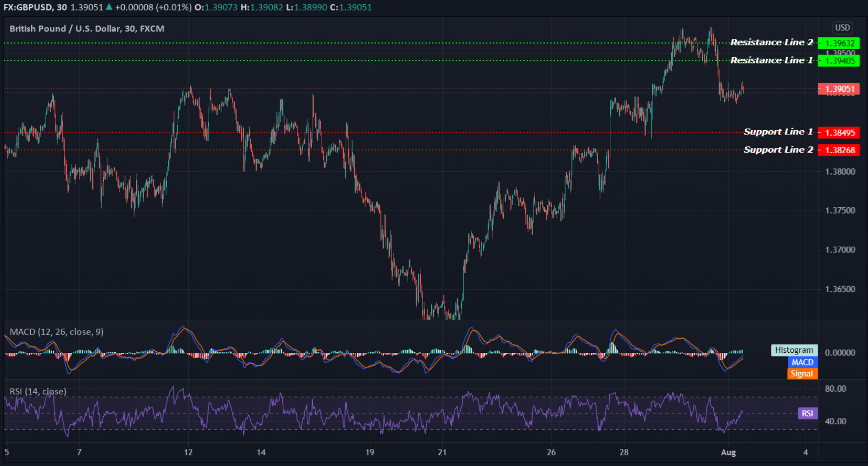The width and height of the screenshot is (868, 466).
Task: Click the +0.00008 (+0.01%) change value
Action: [153, 7]
